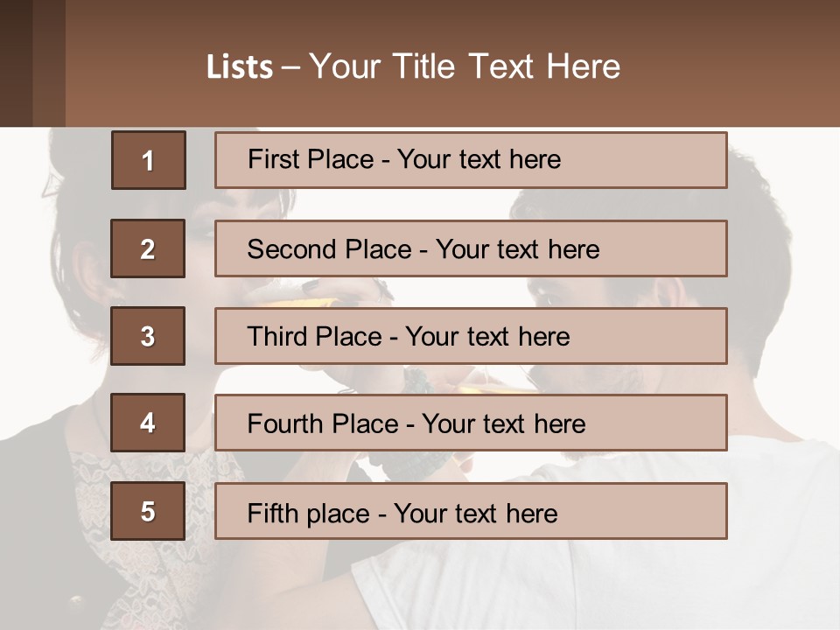Select the dark brown left header stripe
This screenshot has width=840, height=630.
pyautogui.click(x=16, y=63)
